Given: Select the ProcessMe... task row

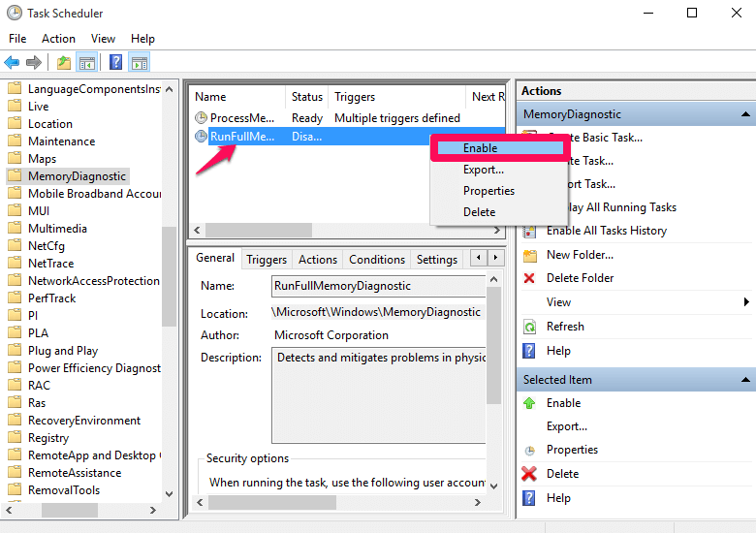Looking at the screenshot, I should click(x=347, y=118).
